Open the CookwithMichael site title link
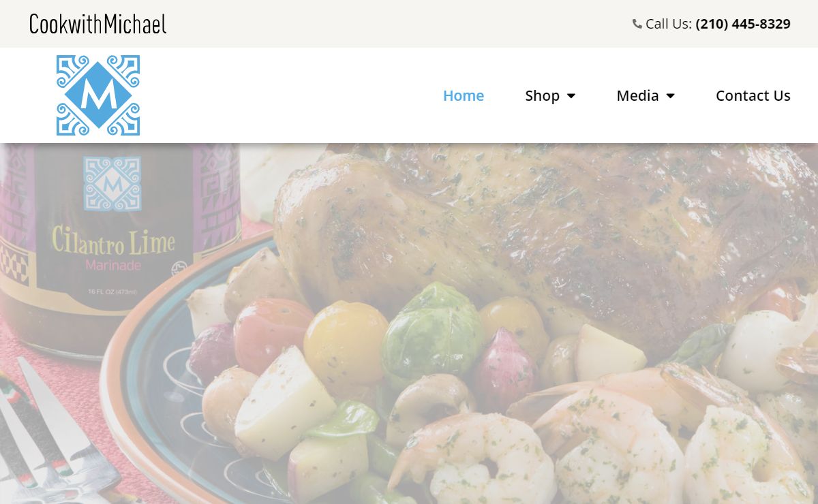The image size is (818, 504). (x=98, y=24)
